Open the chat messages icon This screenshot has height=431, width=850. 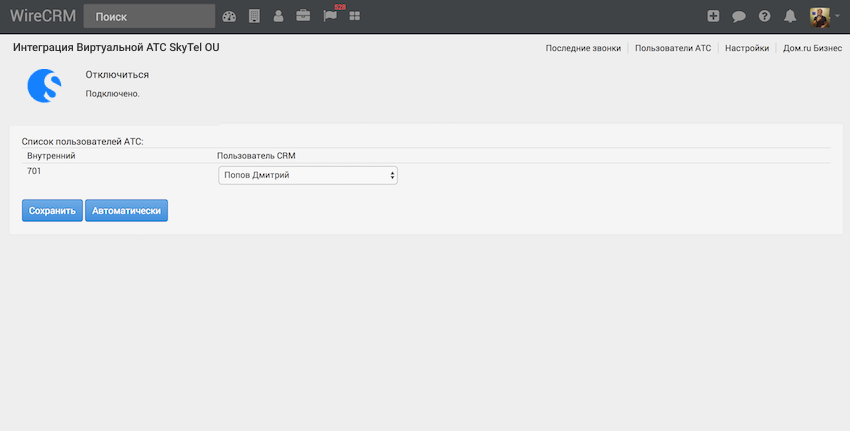click(x=738, y=16)
